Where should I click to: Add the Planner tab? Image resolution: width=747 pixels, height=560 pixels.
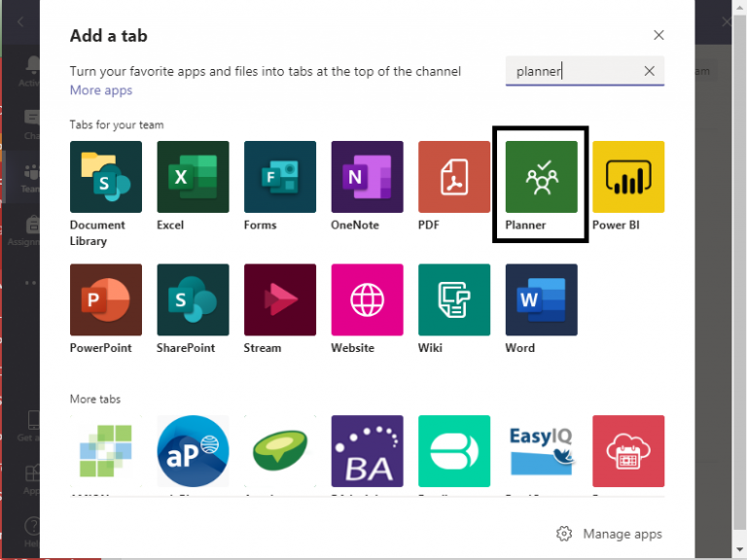click(x=541, y=177)
